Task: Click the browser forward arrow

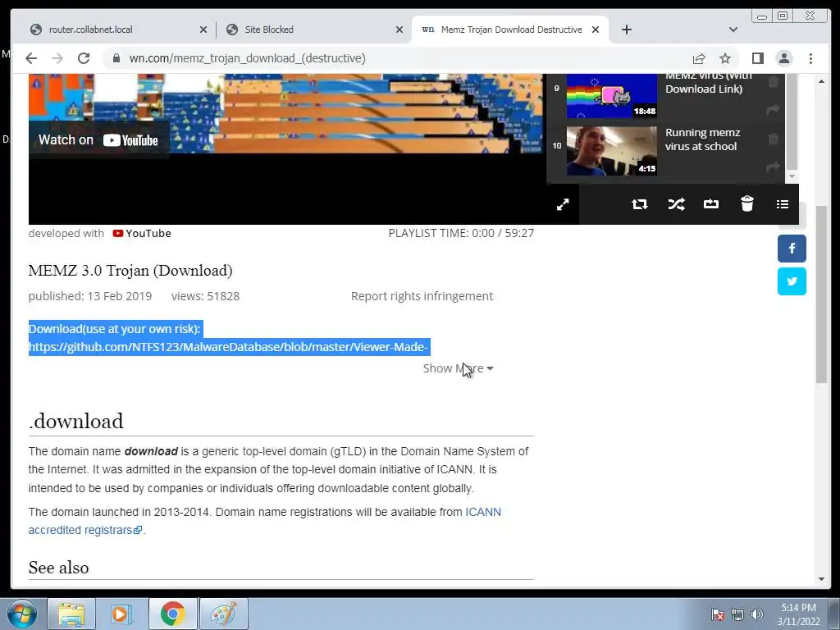Action: click(x=57, y=58)
